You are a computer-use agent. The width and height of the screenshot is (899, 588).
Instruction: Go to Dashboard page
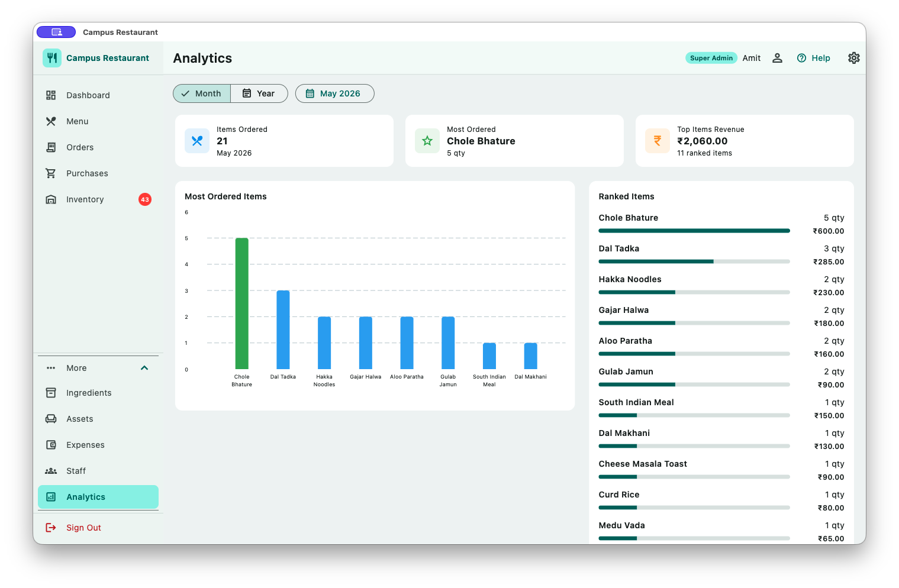[98, 95]
